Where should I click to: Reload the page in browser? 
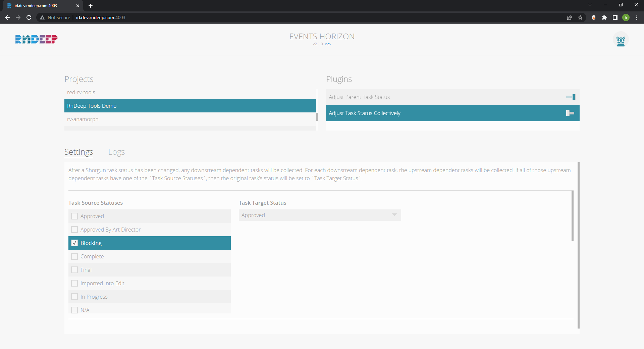point(29,17)
